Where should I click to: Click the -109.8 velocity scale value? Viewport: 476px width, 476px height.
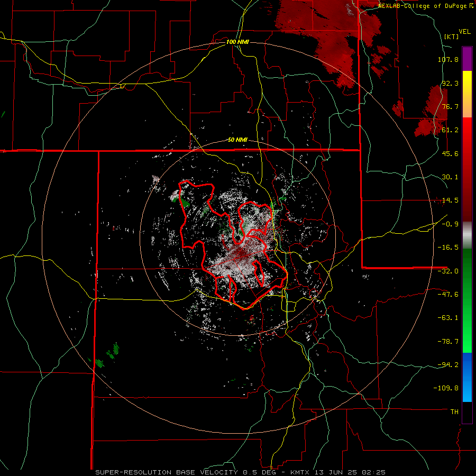(446, 388)
